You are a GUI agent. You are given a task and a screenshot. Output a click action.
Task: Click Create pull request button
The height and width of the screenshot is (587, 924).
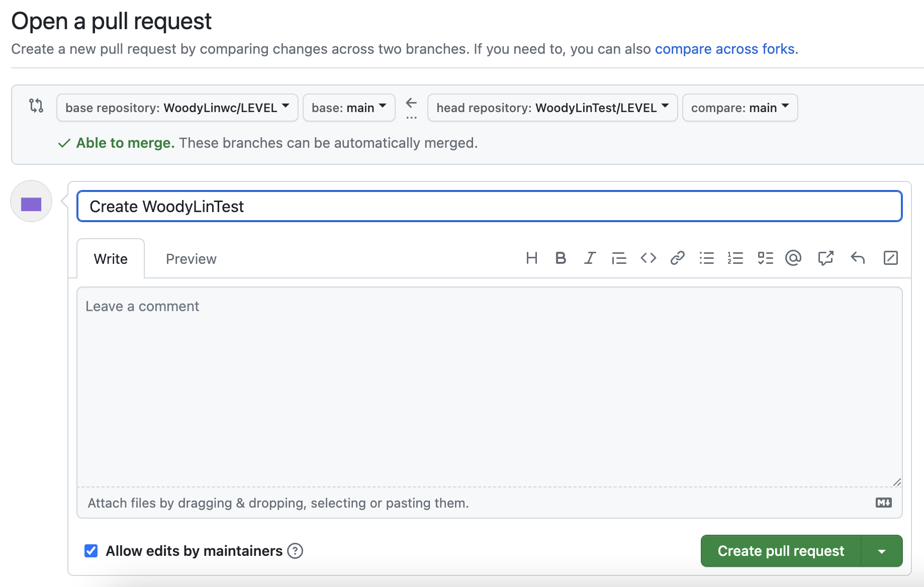781,551
